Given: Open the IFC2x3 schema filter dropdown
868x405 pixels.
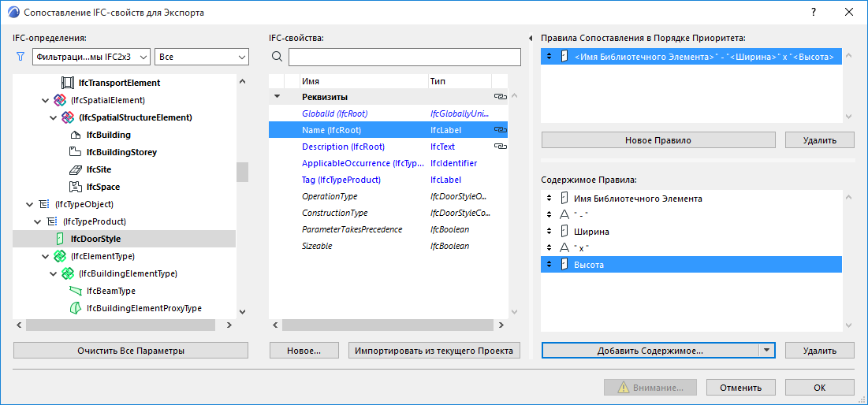Looking at the screenshot, I should click(92, 57).
